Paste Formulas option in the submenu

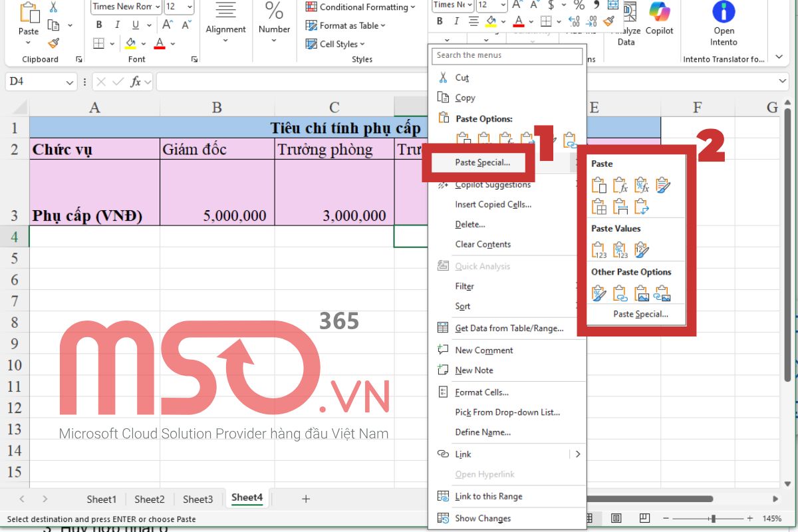pyautogui.click(x=620, y=186)
